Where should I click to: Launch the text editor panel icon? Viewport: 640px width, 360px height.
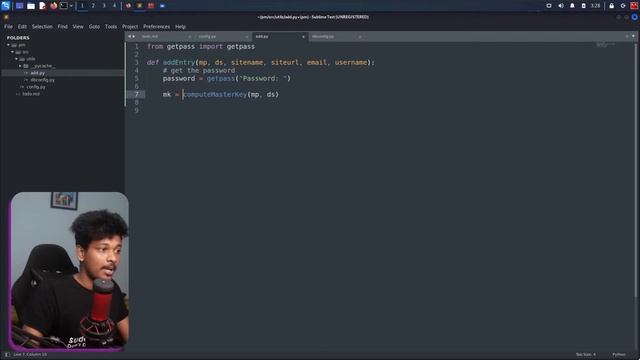click(42, 6)
